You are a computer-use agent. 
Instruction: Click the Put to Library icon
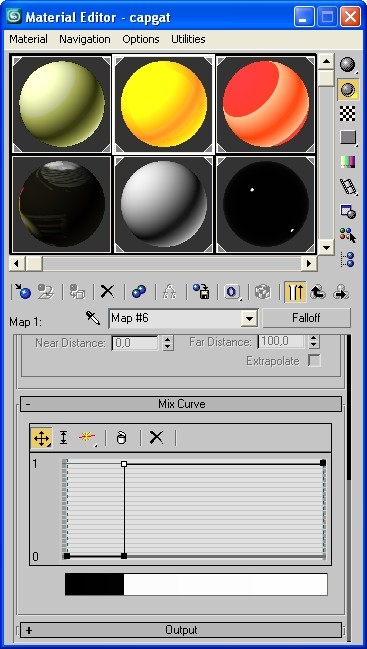pos(201,292)
